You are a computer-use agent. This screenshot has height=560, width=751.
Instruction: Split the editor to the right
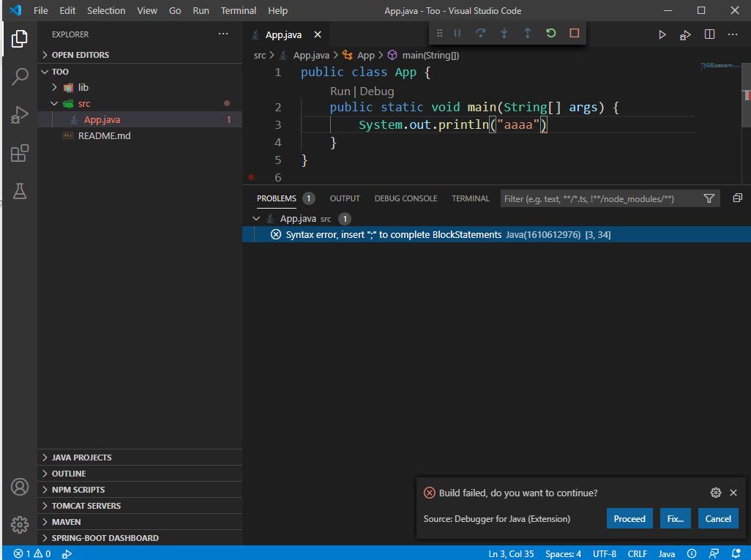click(709, 34)
